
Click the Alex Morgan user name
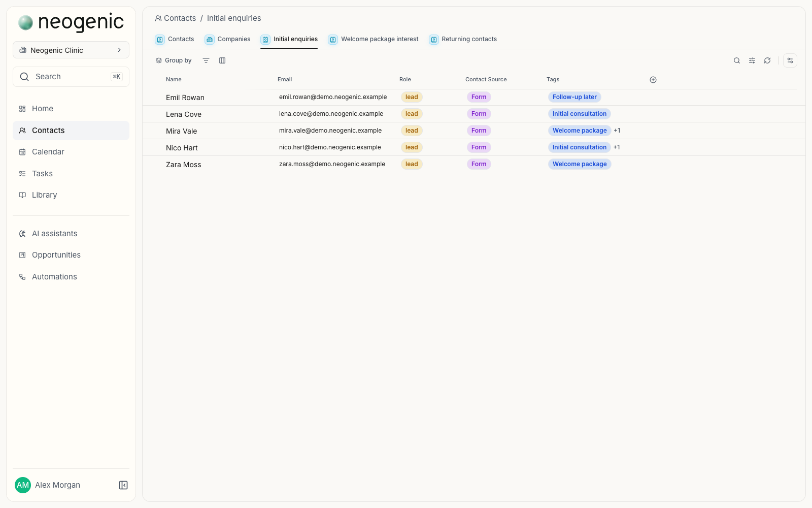point(57,485)
